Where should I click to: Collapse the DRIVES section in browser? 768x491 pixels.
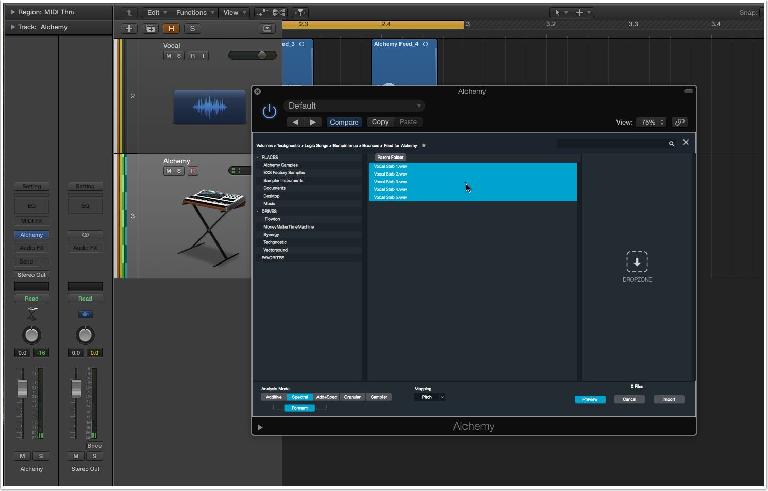pos(258,211)
